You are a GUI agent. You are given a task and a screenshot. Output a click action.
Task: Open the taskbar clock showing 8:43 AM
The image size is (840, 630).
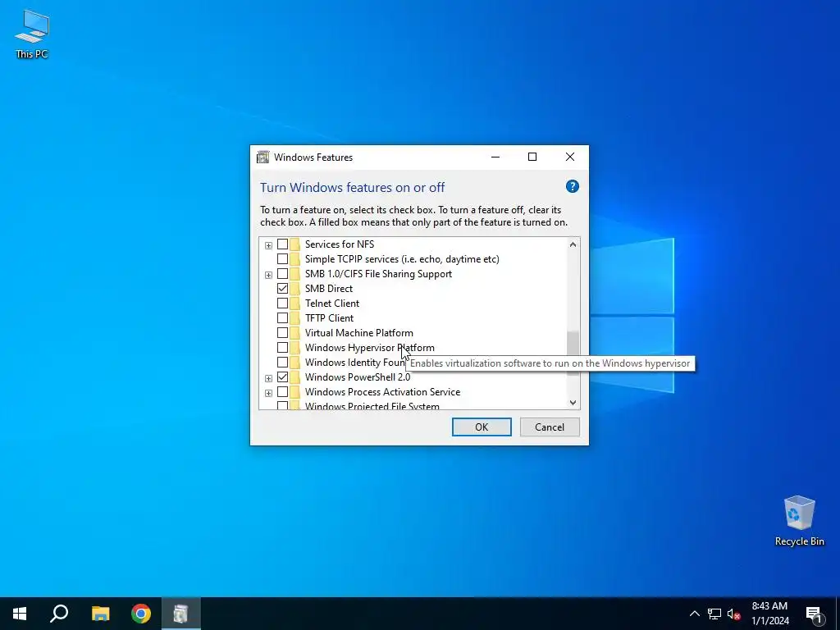(769, 614)
